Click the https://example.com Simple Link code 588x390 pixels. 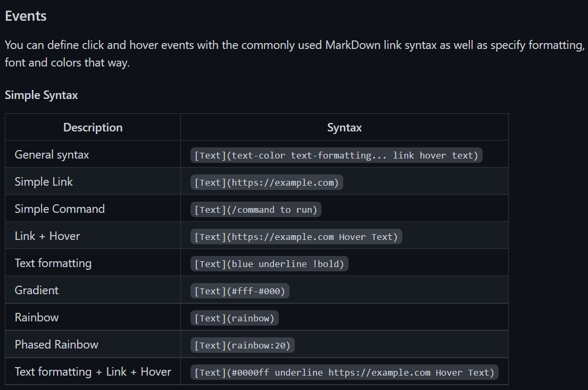coord(267,182)
